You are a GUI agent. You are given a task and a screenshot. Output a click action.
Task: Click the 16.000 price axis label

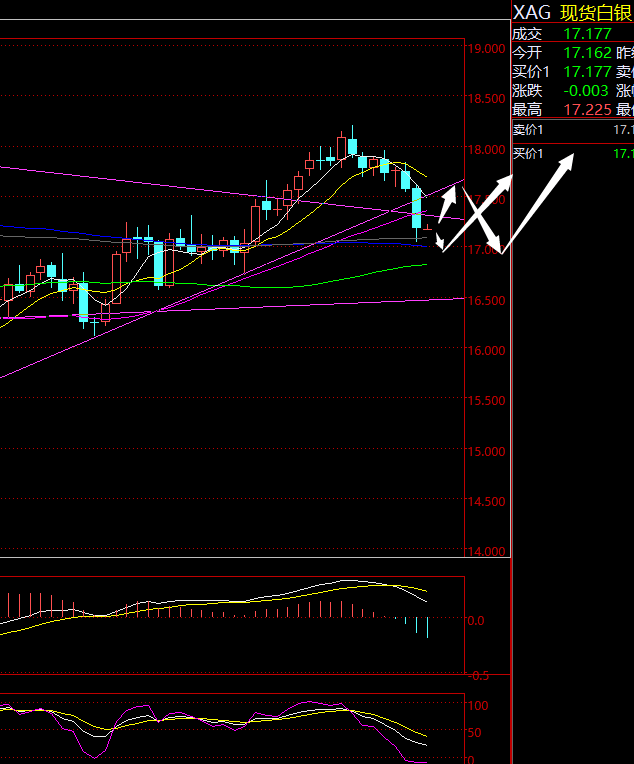(486, 351)
